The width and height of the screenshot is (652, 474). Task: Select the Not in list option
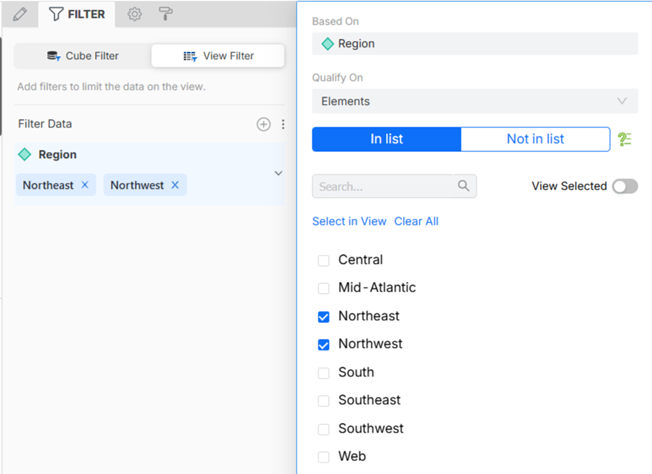535,139
